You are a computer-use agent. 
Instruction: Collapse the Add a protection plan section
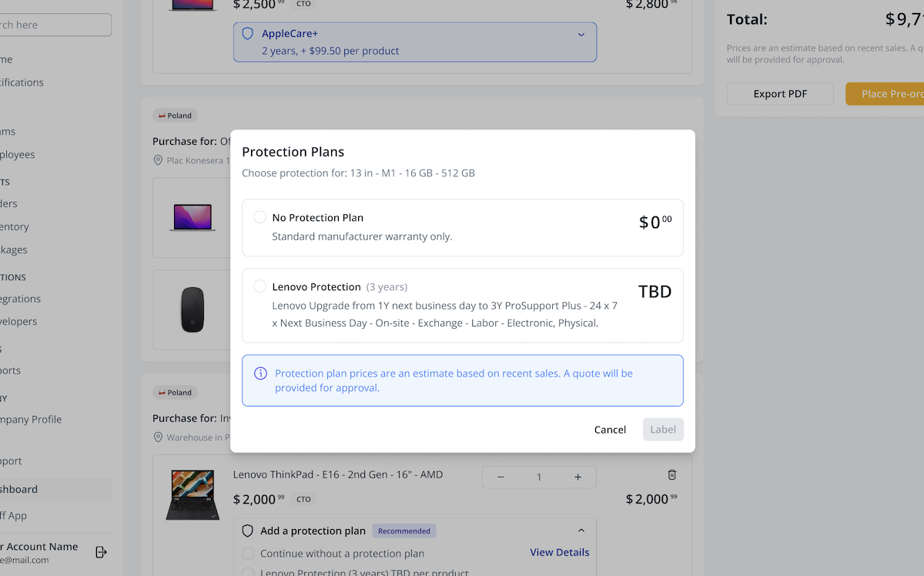(581, 531)
